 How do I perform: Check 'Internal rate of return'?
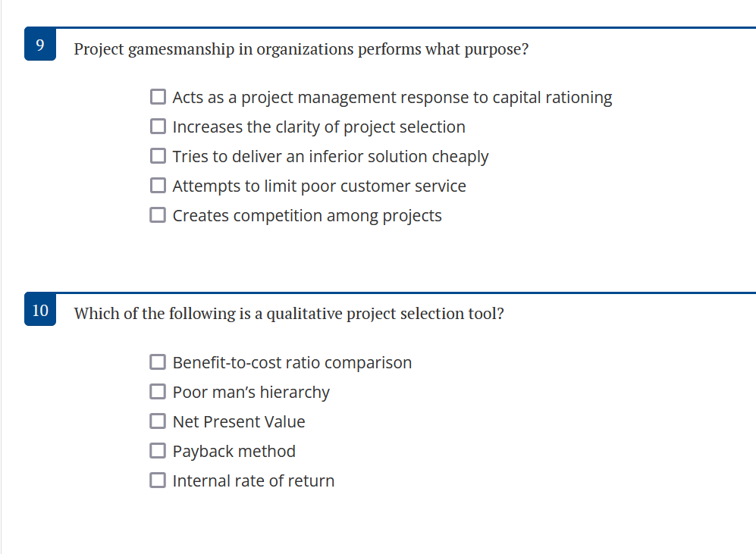[158, 480]
